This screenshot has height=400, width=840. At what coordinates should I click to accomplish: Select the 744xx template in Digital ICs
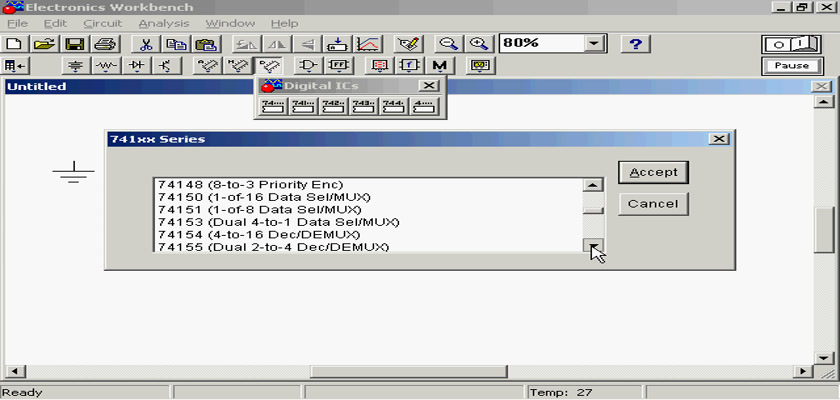pos(394,106)
